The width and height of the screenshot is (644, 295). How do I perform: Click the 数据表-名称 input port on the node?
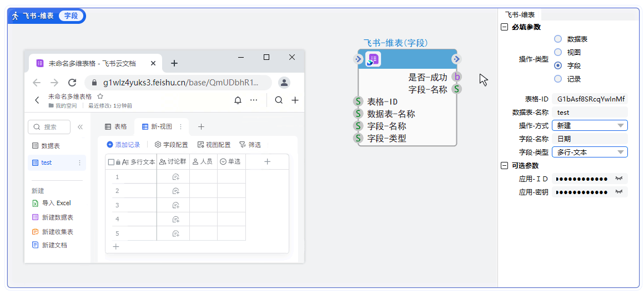tap(358, 114)
